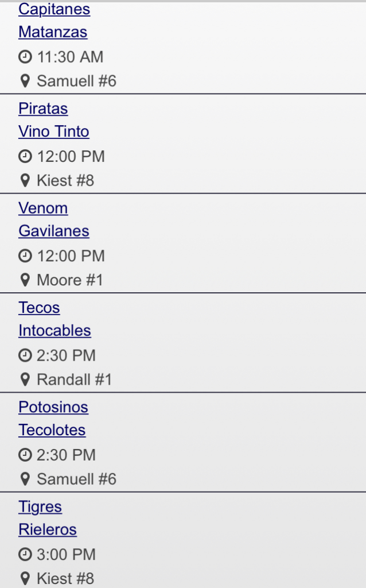Click the Tecolotes team link

[52, 430]
